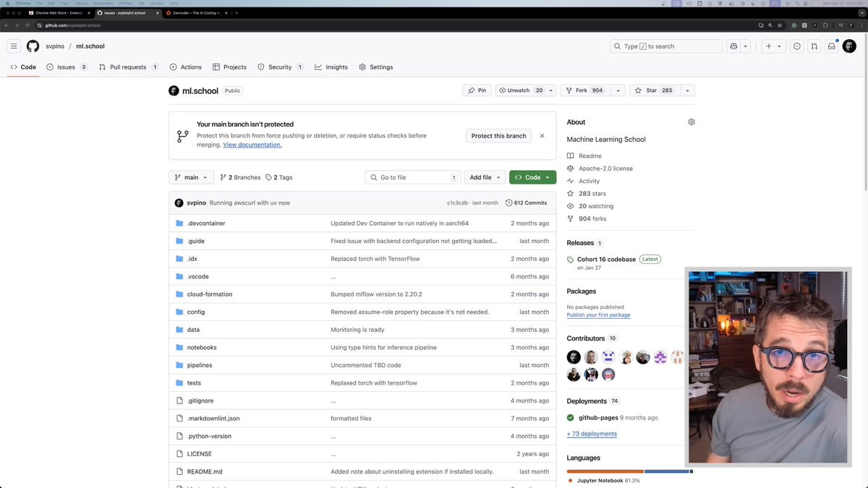Switch to the Code tab
The image size is (868, 488).
pos(23,67)
